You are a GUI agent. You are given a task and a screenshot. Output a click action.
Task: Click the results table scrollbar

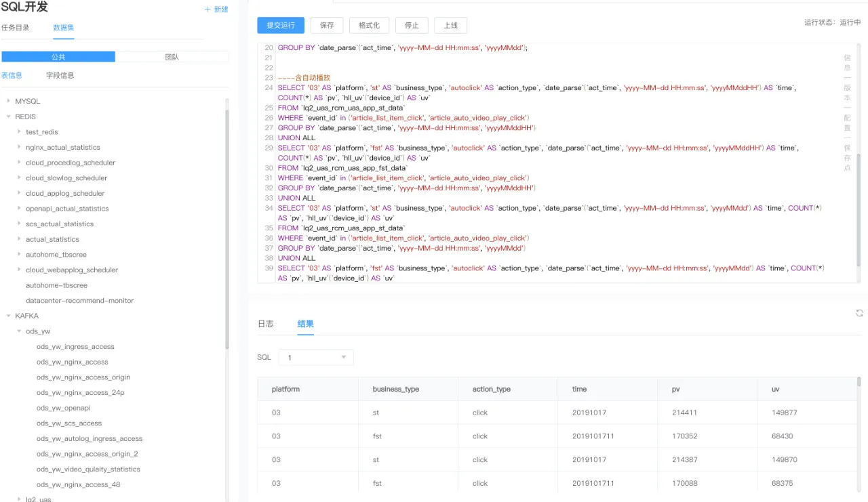click(x=859, y=381)
